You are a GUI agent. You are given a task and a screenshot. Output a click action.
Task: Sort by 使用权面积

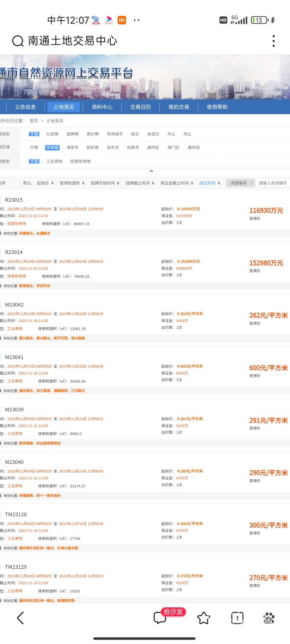click(72, 183)
